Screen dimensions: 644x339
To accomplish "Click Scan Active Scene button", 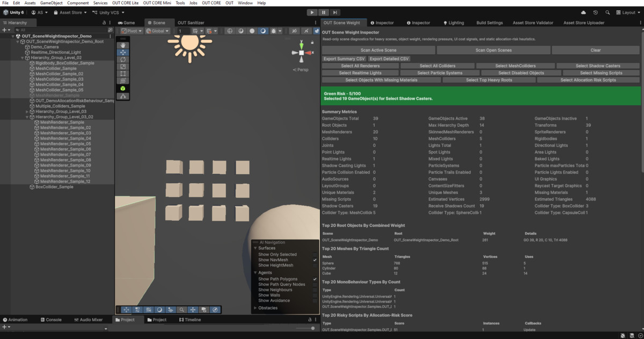I will pos(378,50).
